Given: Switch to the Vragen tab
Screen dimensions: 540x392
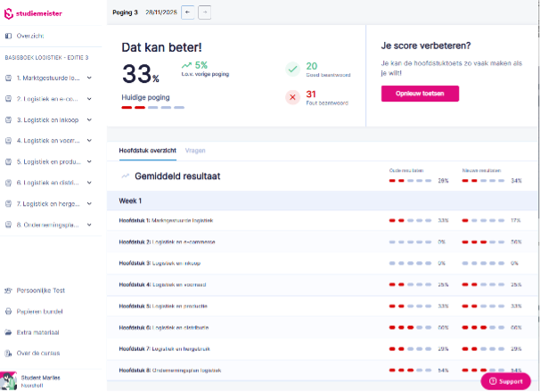Looking at the screenshot, I should (x=194, y=151).
